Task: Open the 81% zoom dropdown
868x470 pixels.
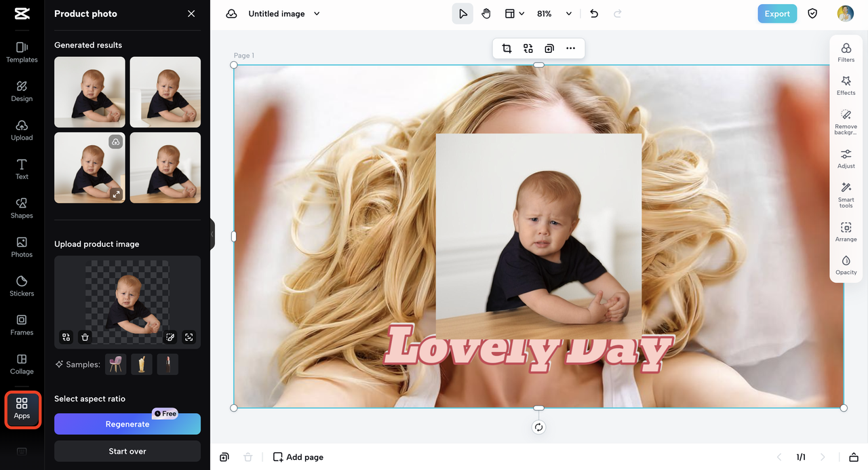Action: click(568, 14)
